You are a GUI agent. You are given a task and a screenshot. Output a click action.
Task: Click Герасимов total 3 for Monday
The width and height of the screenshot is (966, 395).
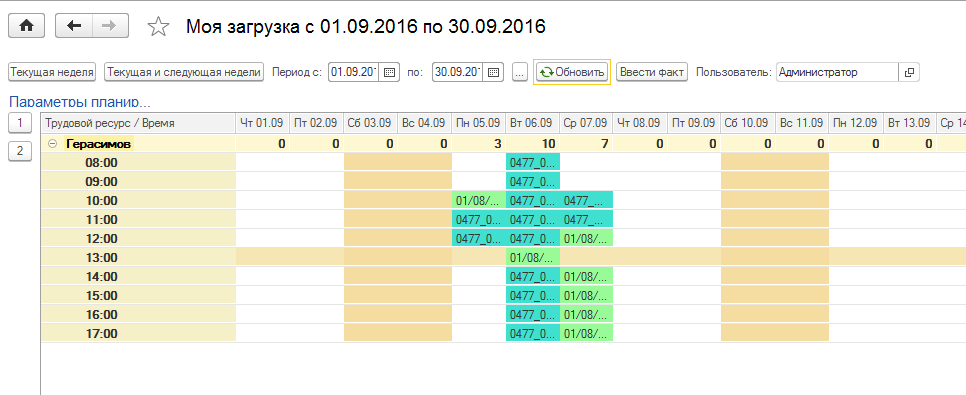point(479,144)
